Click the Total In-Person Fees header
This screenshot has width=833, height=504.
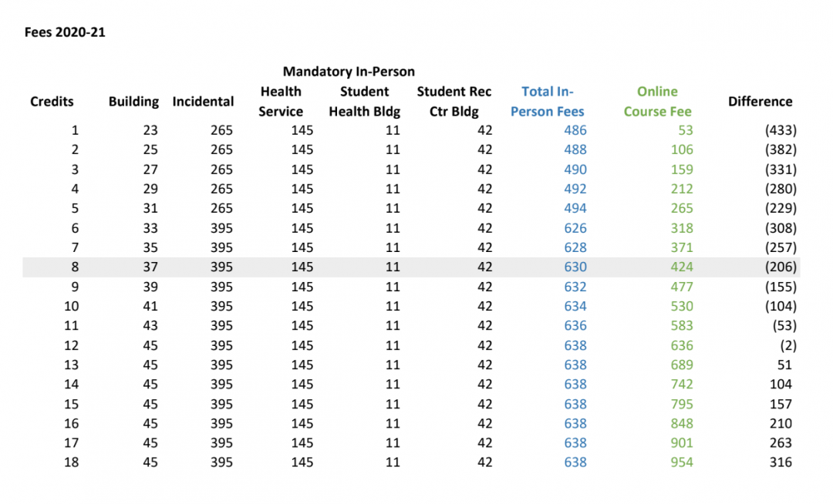click(548, 102)
